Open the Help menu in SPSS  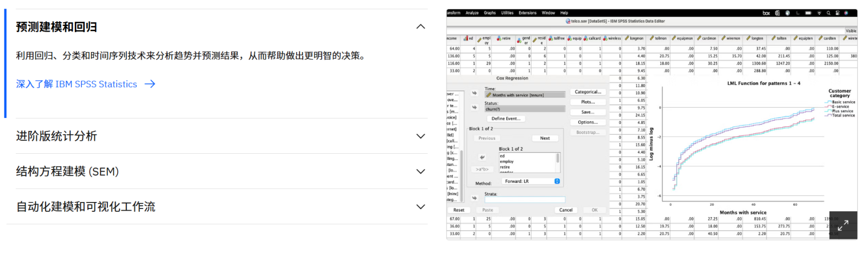click(x=564, y=13)
